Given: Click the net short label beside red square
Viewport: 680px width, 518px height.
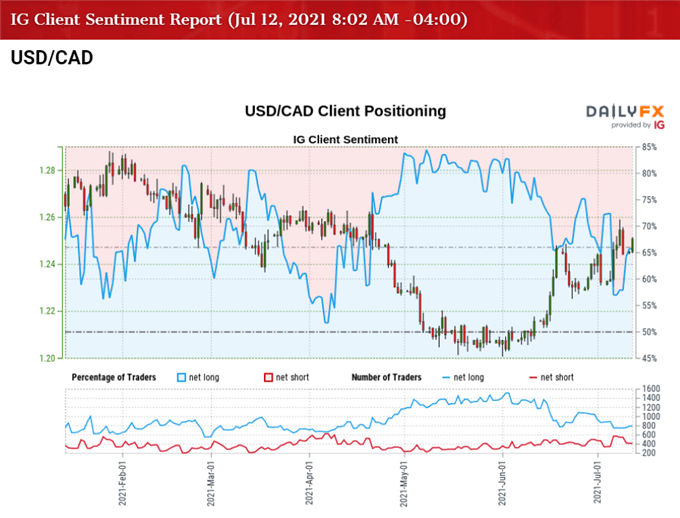Looking at the screenshot, I should pos(293,377).
